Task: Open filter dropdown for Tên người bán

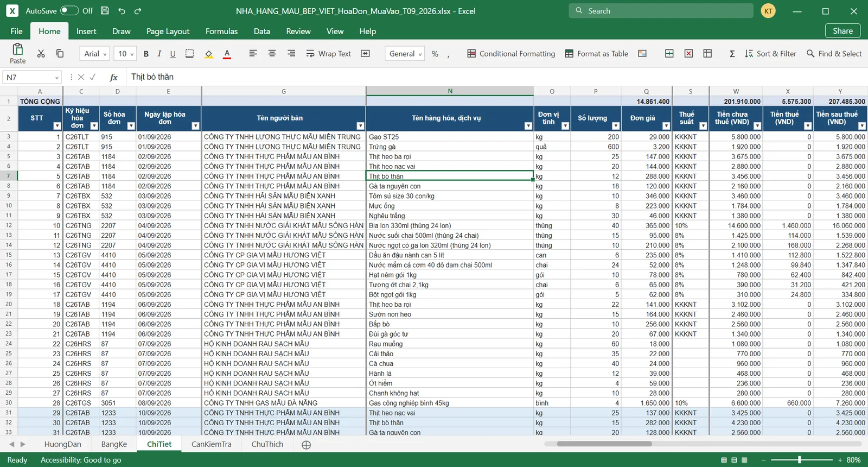Action: pos(360,126)
